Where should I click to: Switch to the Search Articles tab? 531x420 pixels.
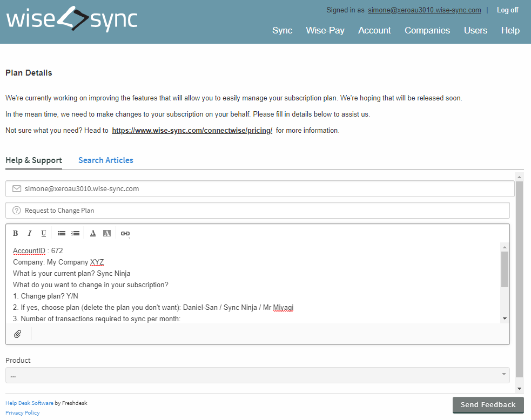coord(106,160)
